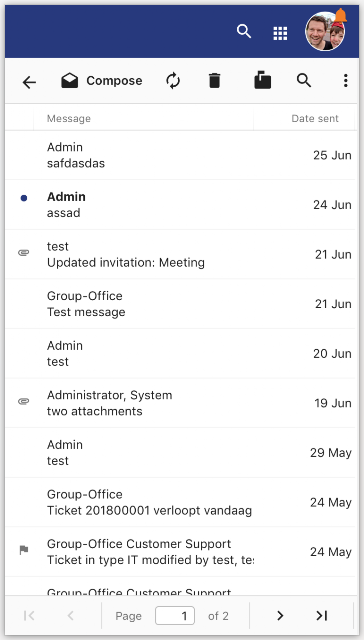Go to next page of messages
The width and height of the screenshot is (364, 640).
(x=280, y=616)
